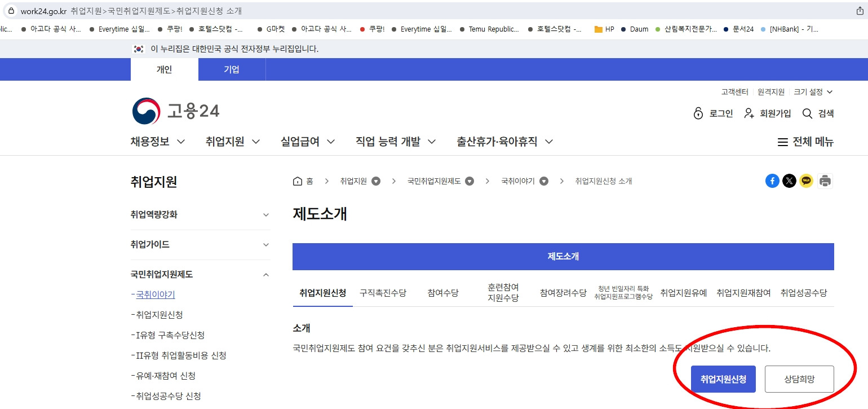Share page on Facebook

pyautogui.click(x=772, y=181)
